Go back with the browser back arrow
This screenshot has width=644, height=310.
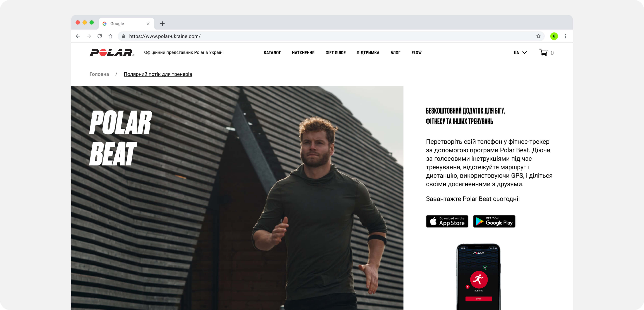pos(78,36)
